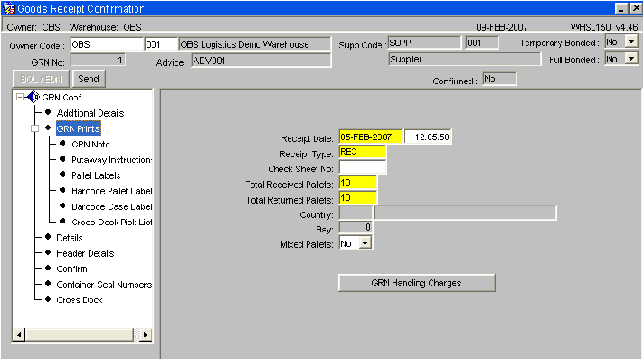Click the BOL / EDN button
This screenshot has width=644, height=360.
tap(41, 79)
